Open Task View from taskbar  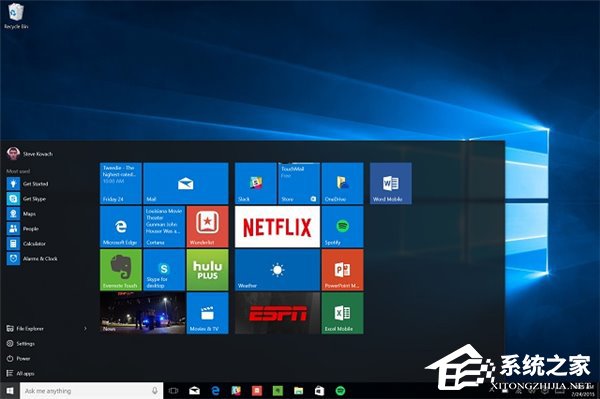pyautogui.click(x=173, y=391)
